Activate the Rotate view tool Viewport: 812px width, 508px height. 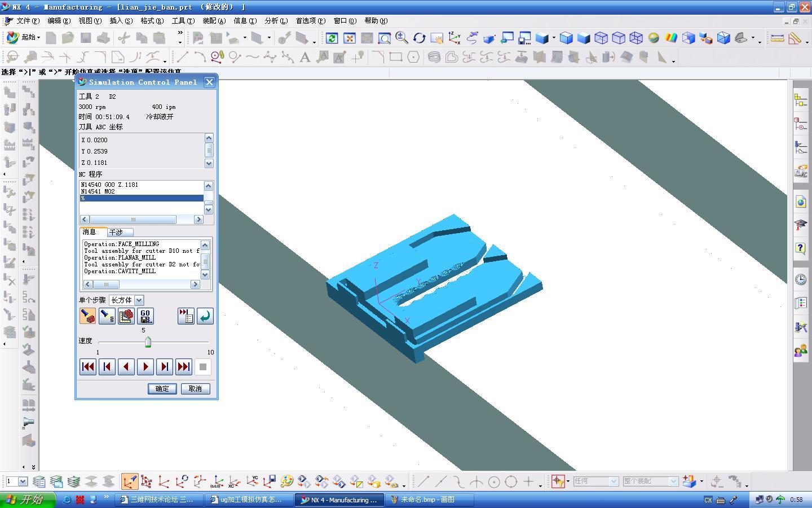pos(419,38)
